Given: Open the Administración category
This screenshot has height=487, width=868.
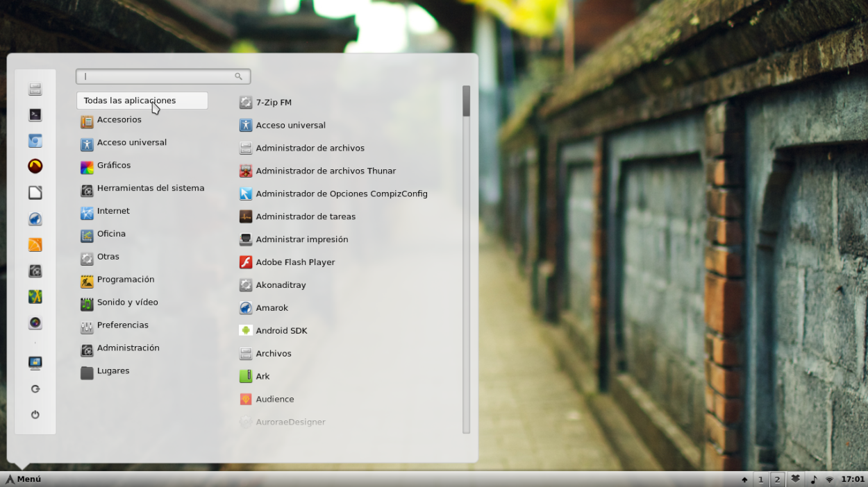Looking at the screenshot, I should click(120, 348).
